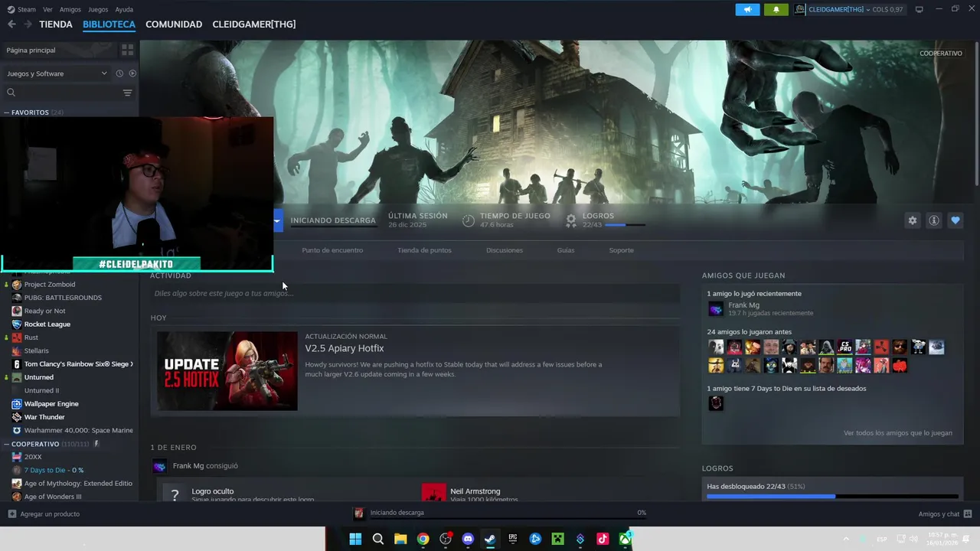Show ready-to-play games filter icon
Viewport: 980px width, 551px height.
tap(132, 73)
